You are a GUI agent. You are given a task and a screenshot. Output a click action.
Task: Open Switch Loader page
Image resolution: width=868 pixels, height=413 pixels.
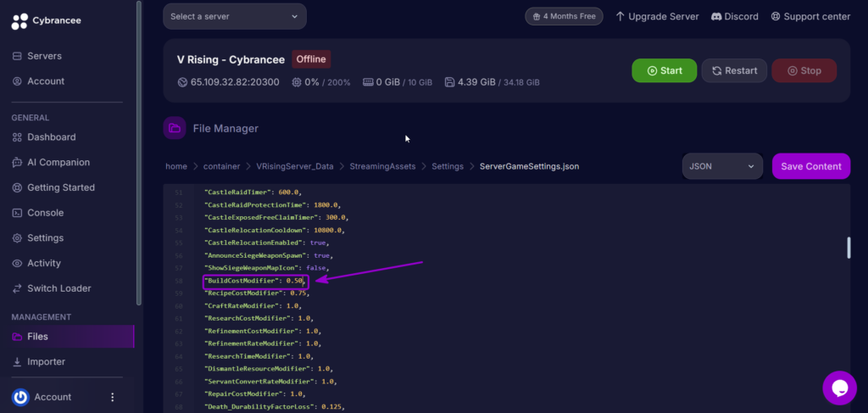51,287
